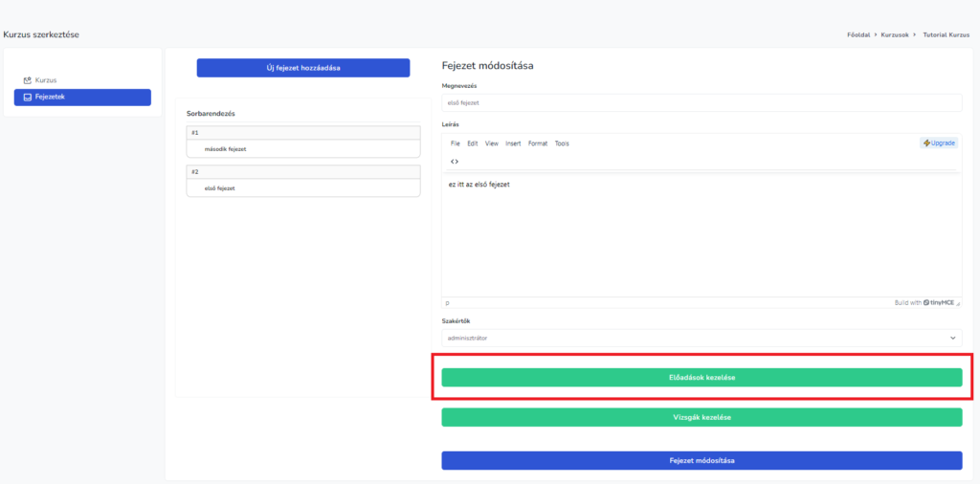Click the Előadások kezelése button
The height and width of the screenshot is (484, 980).
(x=702, y=378)
